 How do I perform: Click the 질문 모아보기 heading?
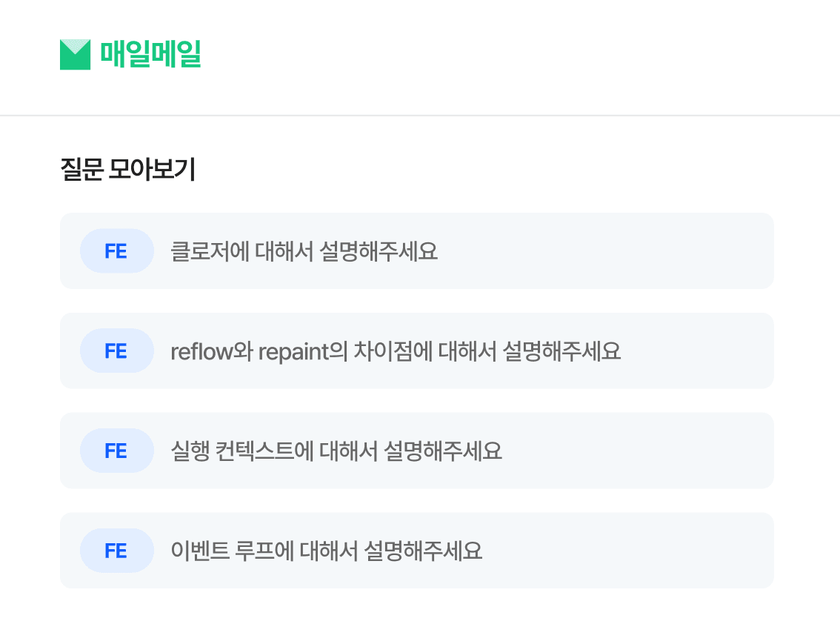[127, 170]
